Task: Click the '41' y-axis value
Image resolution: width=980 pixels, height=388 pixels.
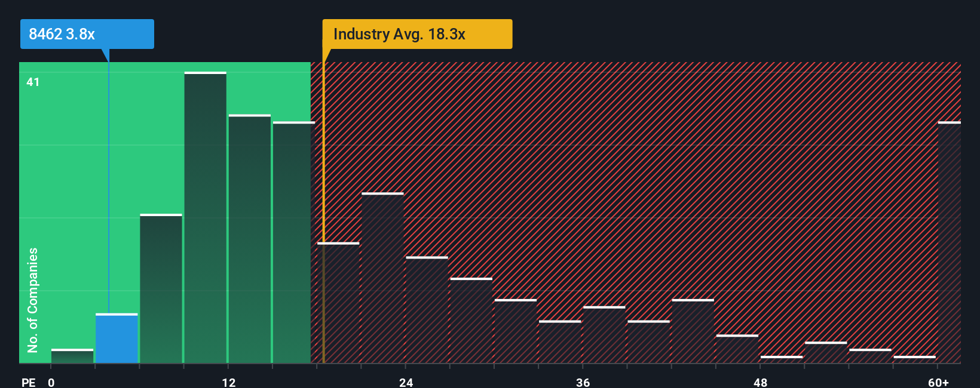Action: [33, 82]
